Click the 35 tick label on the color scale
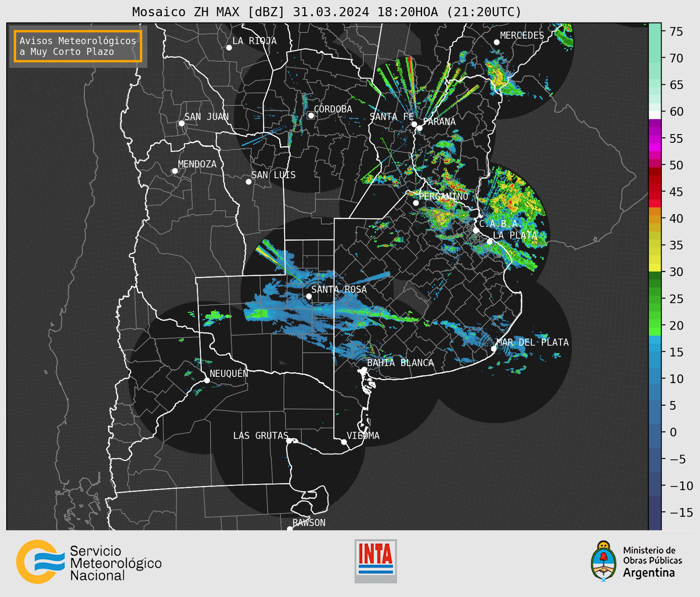This screenshot has height=597, width=700. tap(676, 245)
